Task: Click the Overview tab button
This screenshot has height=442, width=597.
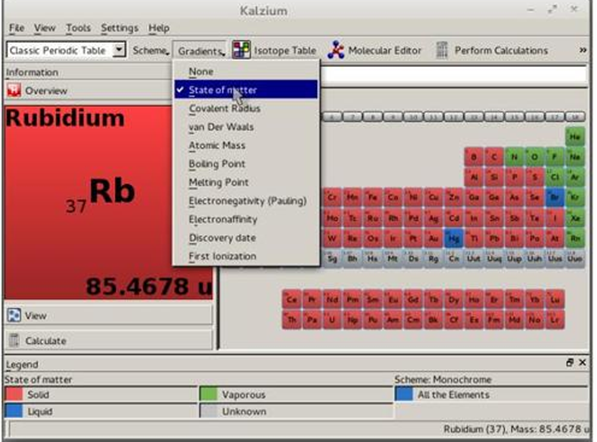Action: coord(88,91)
